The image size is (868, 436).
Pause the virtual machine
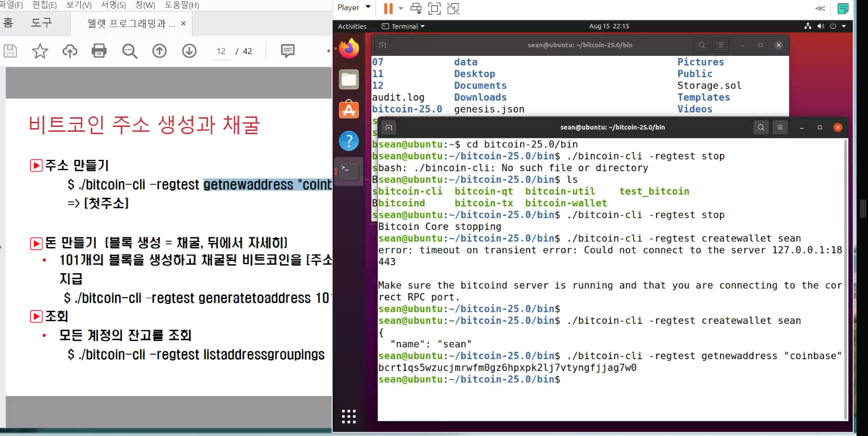click(388, 9)
